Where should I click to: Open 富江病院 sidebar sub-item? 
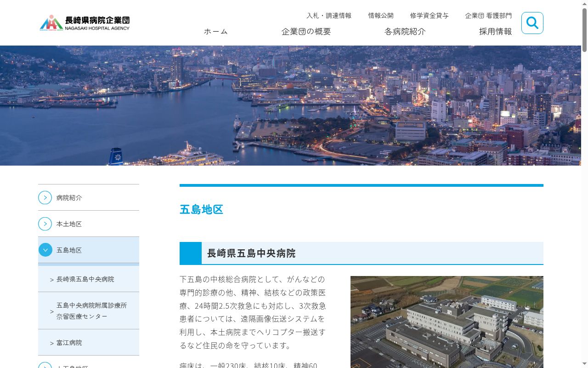(x=89, y=343)
